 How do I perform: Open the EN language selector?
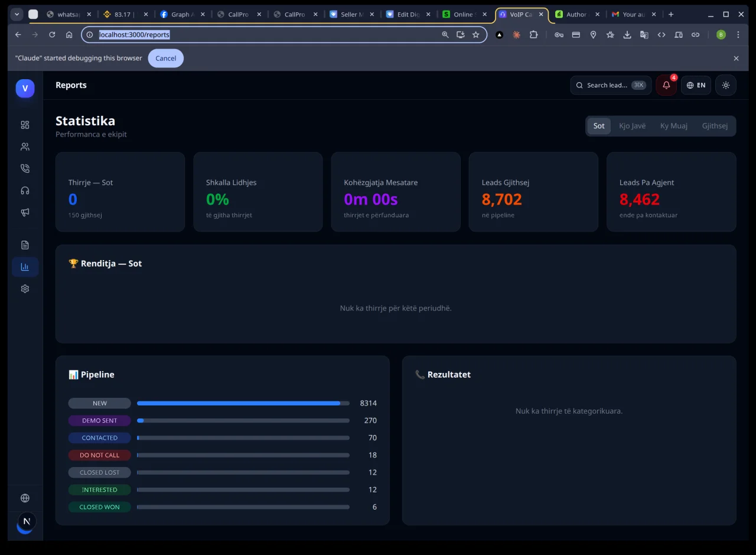point(696,85)
